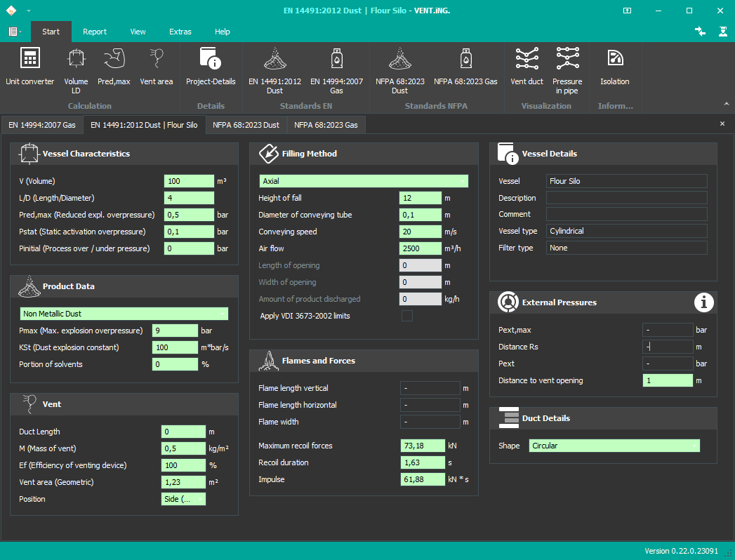735x560 pixels.
Task: Launch the NFPA 68:2023 Dust standard
Action: click(399, 67)
